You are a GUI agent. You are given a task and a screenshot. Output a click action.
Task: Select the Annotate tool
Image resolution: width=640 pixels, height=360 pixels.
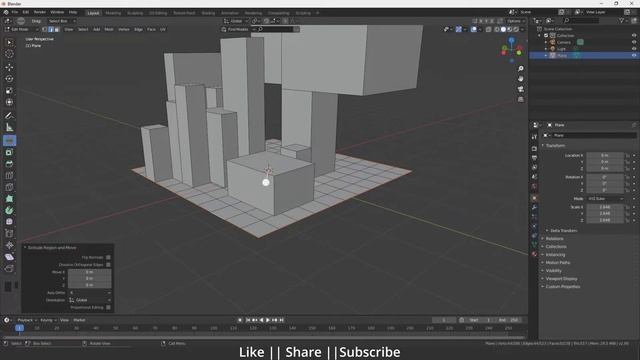[9, 116]
